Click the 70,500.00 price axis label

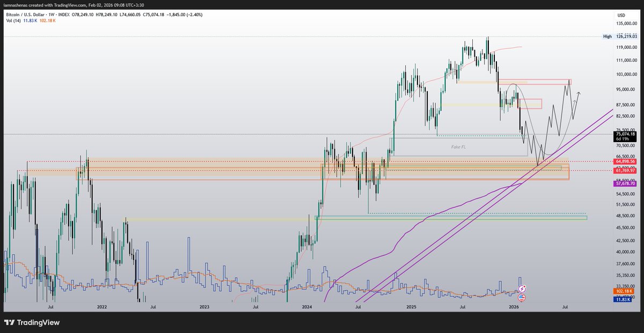[627, 145]
